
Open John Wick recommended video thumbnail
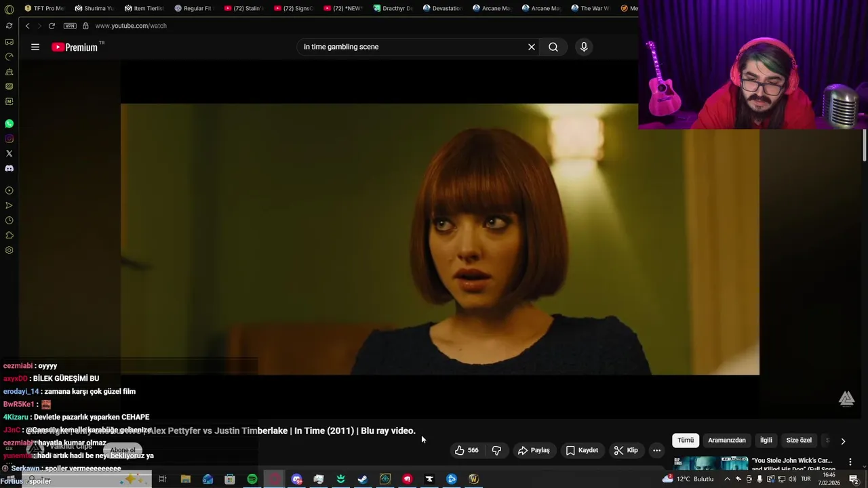point(711,463)
